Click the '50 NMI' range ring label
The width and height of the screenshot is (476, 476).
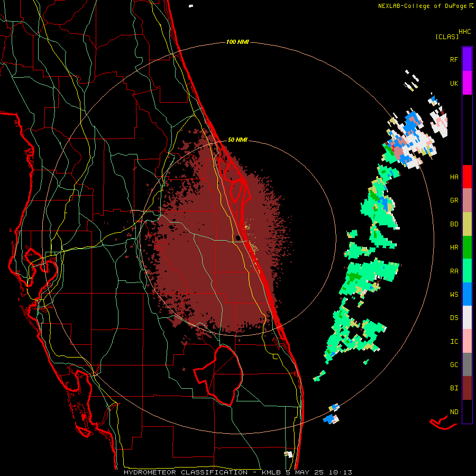pos(237,140)
